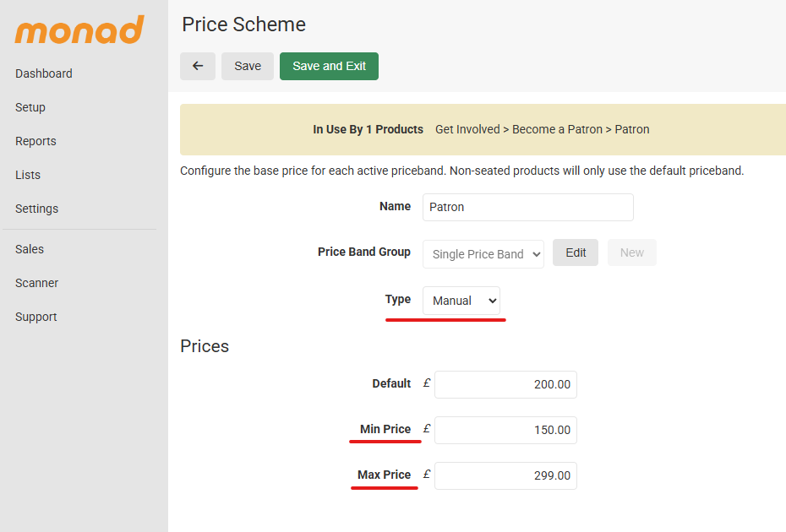The width and height of the screenshot is (786, 532).
Task: Switch to the Sales section
Action: [30, 249]
